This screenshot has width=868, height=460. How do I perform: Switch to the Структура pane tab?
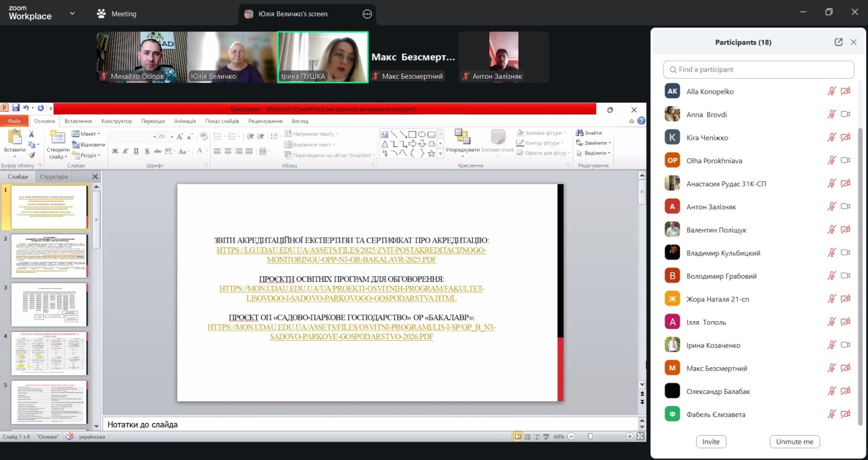[54, 177]
